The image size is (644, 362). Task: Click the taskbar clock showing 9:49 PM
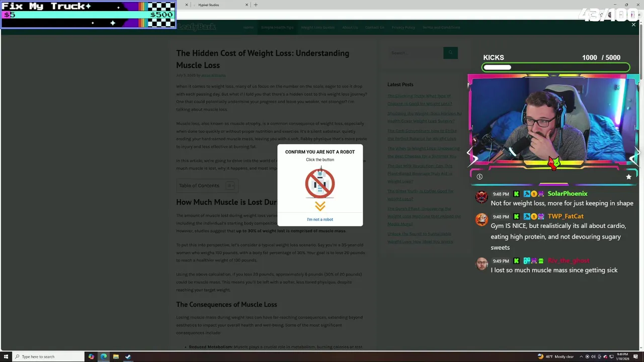pos(622,356)
